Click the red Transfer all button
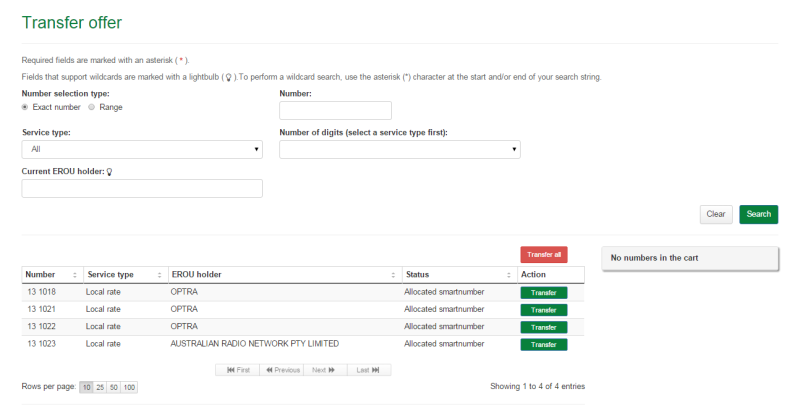 point(544,255)
